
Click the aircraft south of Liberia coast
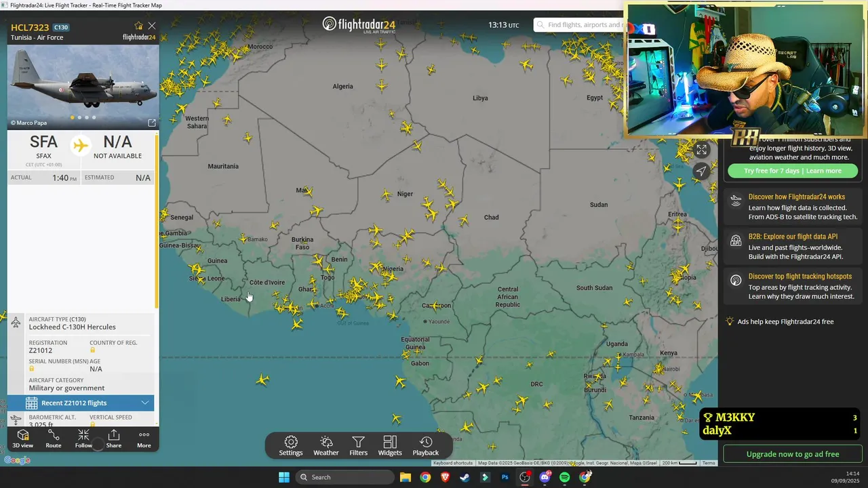pos(262,380)
